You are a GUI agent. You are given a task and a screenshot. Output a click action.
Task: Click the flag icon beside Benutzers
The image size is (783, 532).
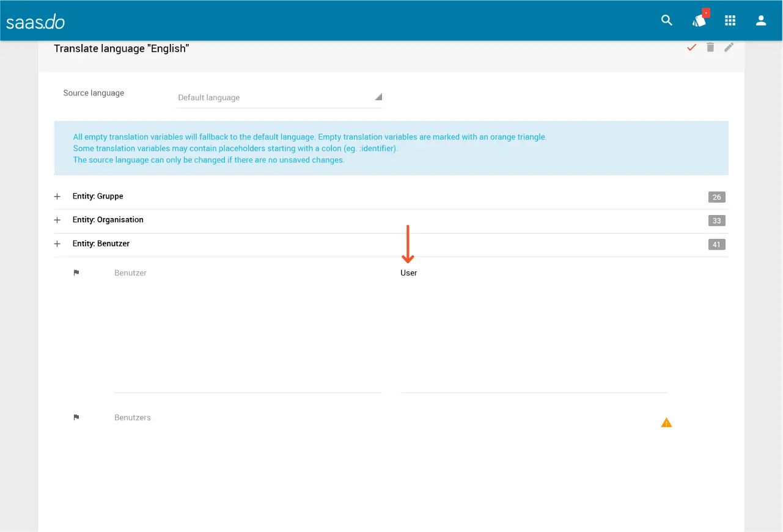point(76,418)
